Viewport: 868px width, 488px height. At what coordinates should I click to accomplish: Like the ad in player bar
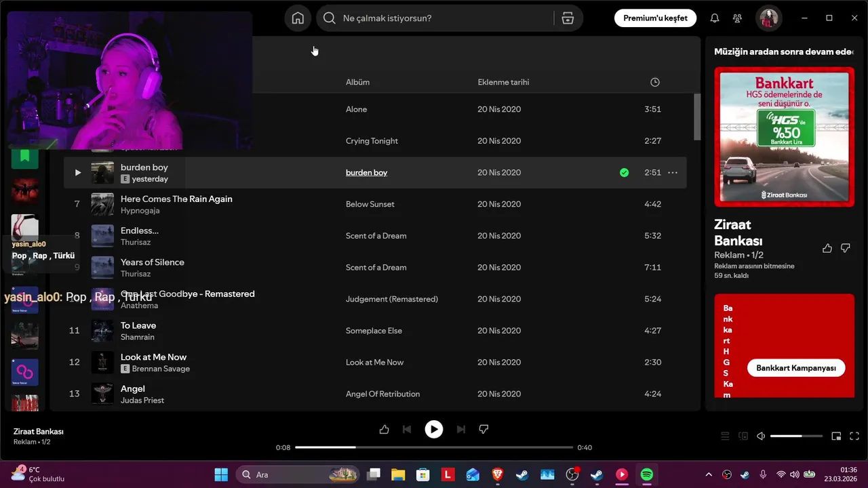[384, 429]
